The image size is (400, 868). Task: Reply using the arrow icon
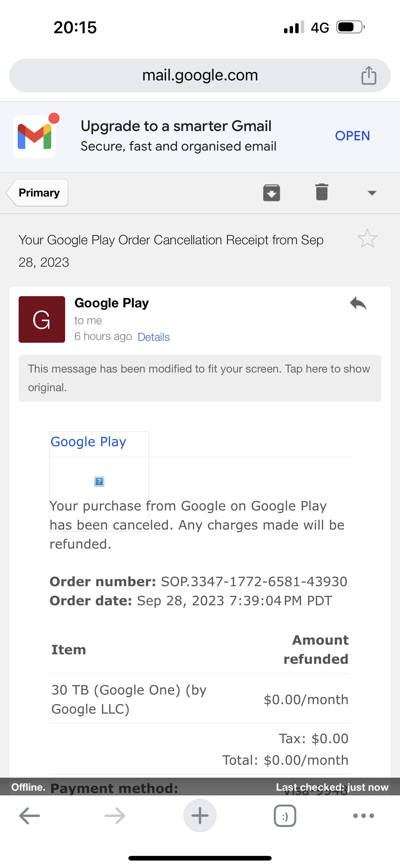coord(358,303)
